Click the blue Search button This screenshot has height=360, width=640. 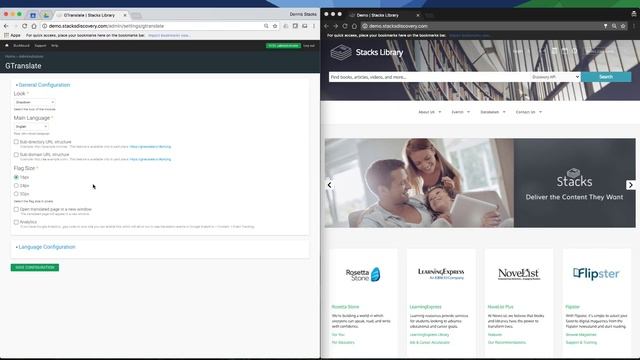pyautogui.click(x=606, y=77)
